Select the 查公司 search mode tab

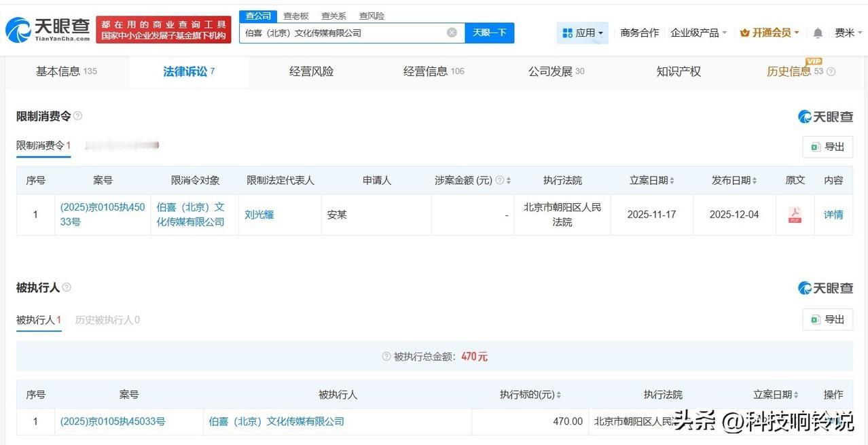click(258, 16)
